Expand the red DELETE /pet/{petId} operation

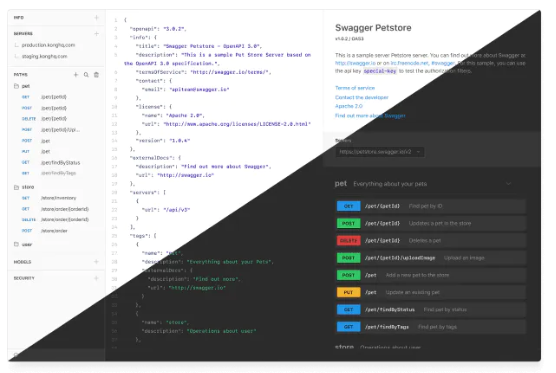tap(431, 240)
